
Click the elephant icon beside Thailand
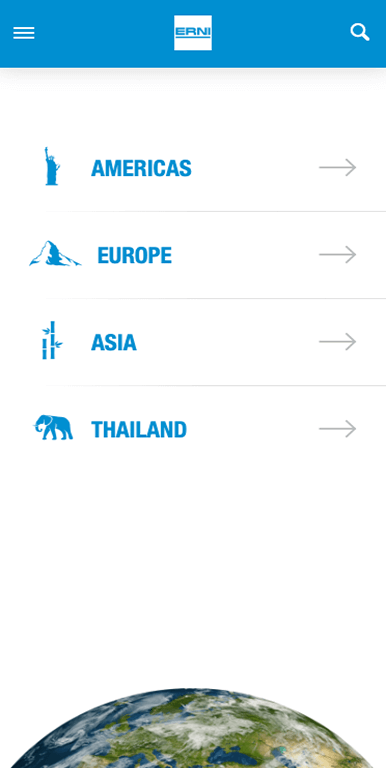point(53,428)
